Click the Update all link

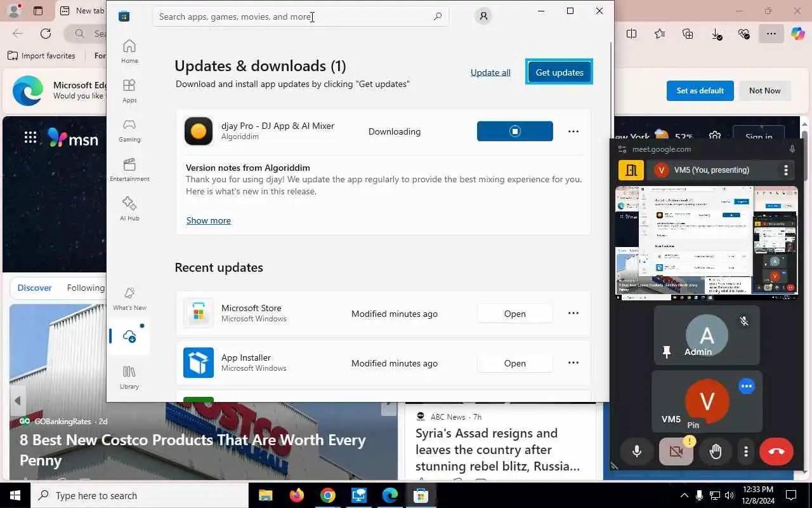pyautogui.click(x=490, y=72)
